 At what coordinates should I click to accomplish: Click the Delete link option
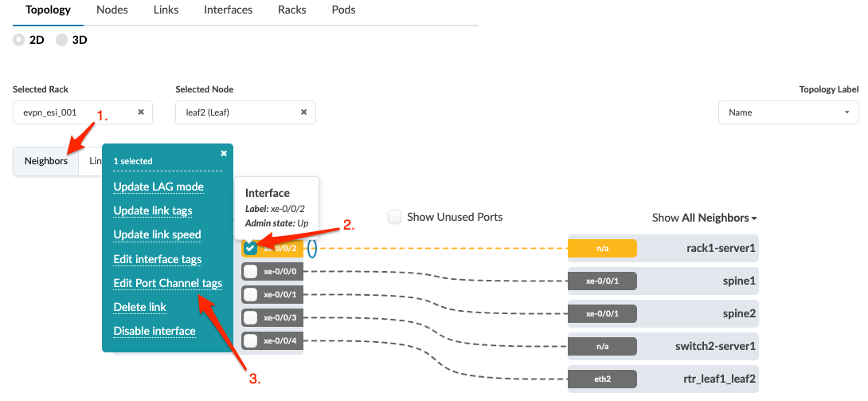(x=139, y=307)
